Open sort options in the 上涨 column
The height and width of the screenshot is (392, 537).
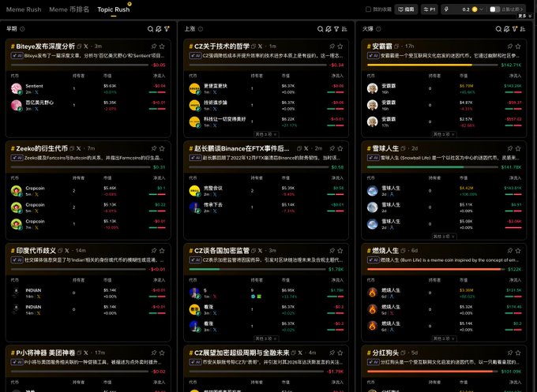[x=344, y=29]
